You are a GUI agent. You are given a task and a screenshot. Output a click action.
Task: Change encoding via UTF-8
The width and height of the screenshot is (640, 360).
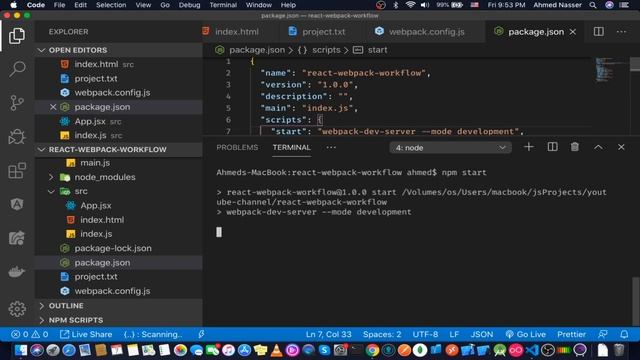425,334
